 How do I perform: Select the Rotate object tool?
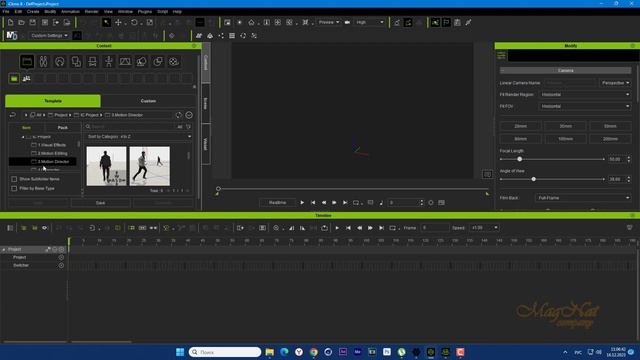click(134, 22)
